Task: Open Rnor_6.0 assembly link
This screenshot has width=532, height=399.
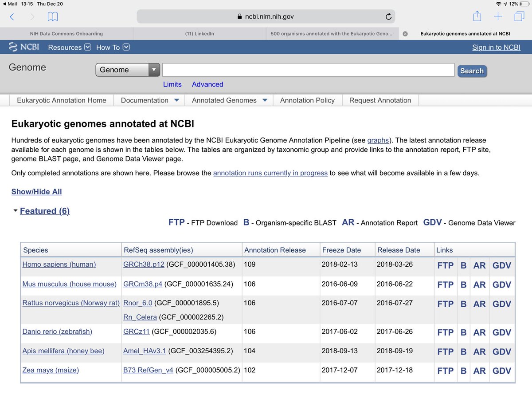Action: (x=137, y=303)
